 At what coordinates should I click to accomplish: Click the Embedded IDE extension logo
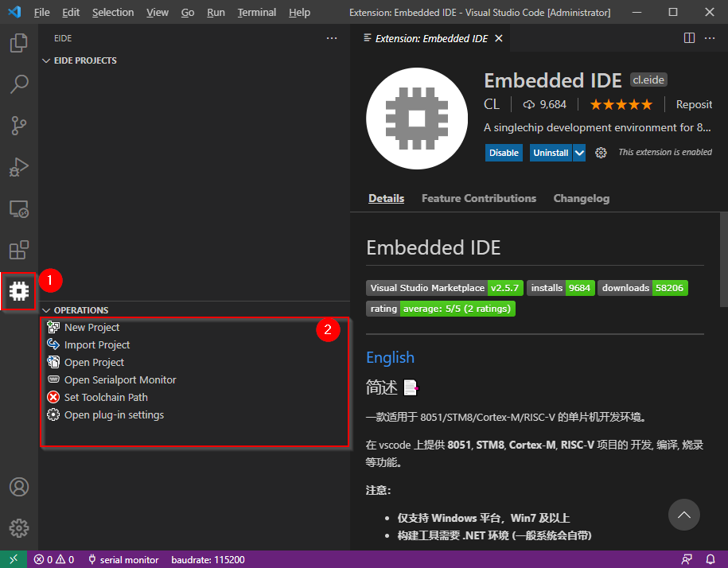pyautogui.click(x=417, y=119)
